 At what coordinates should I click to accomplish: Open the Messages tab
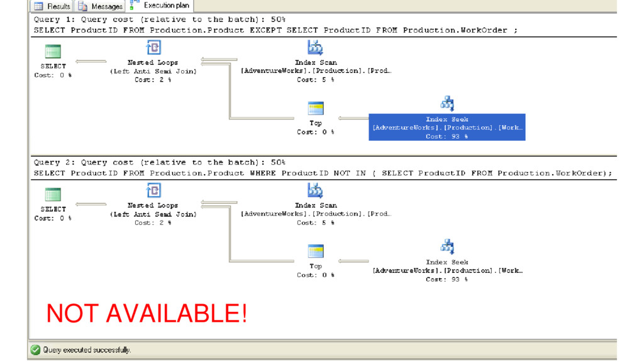pyautogui.click(x=100, y=6)
